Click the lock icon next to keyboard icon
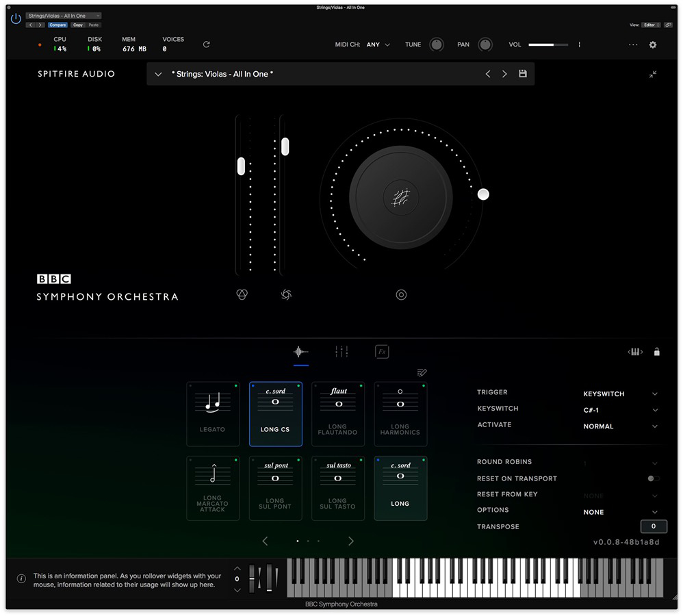This screenshot has width=683, height=616. pos(657,352)
